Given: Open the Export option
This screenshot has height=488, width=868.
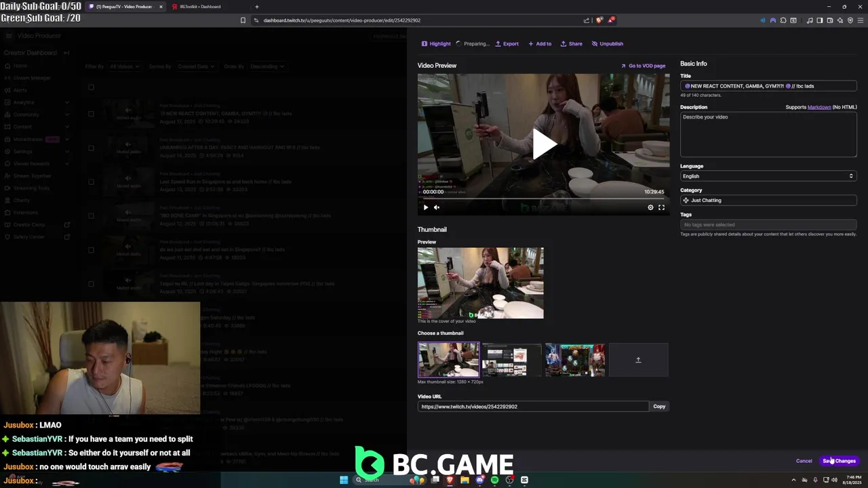Looking at the screenshot, I should click(507, 43).
